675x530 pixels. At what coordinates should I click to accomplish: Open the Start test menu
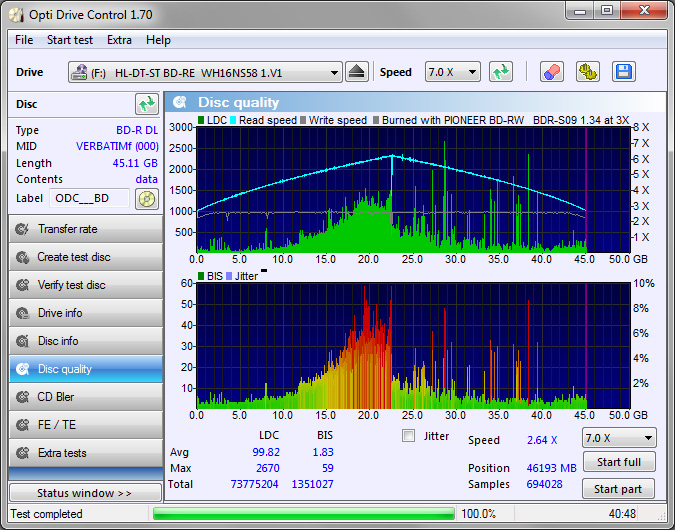click(70, 40)
